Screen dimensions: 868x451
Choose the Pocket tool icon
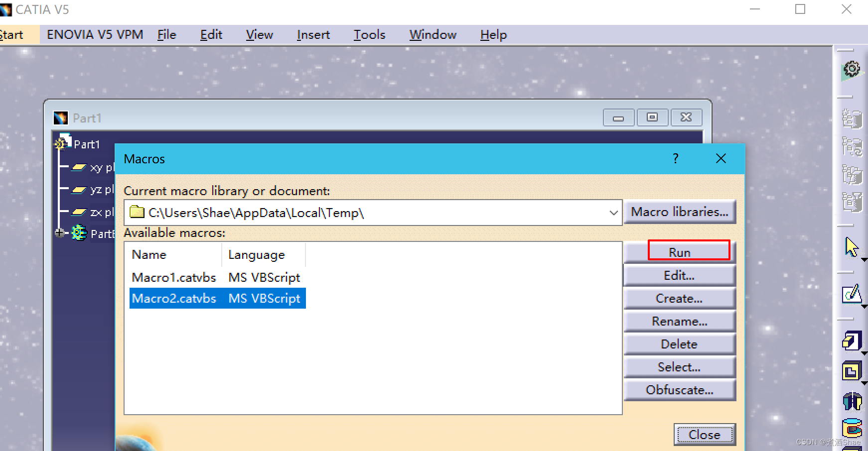coord(852,371)
